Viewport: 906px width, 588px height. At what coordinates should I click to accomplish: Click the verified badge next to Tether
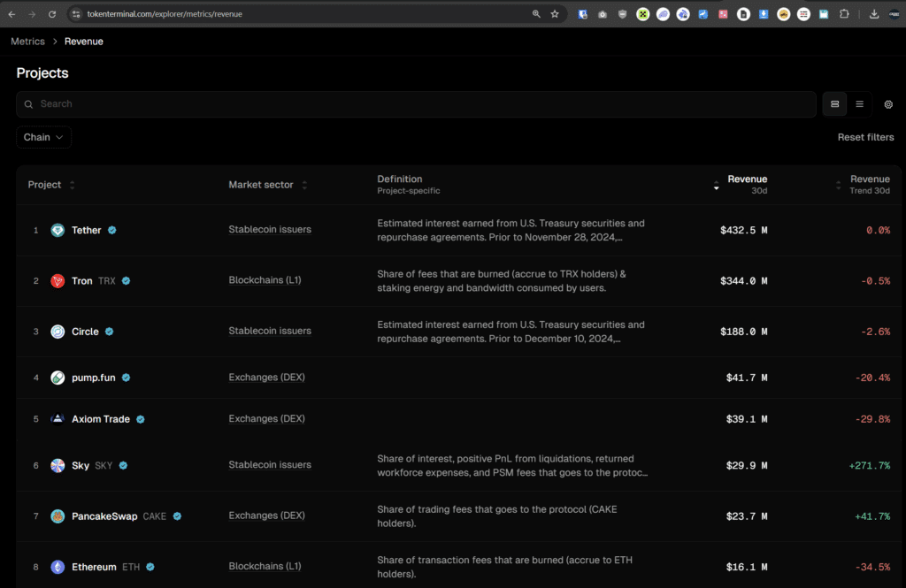(x=112, y=231)
